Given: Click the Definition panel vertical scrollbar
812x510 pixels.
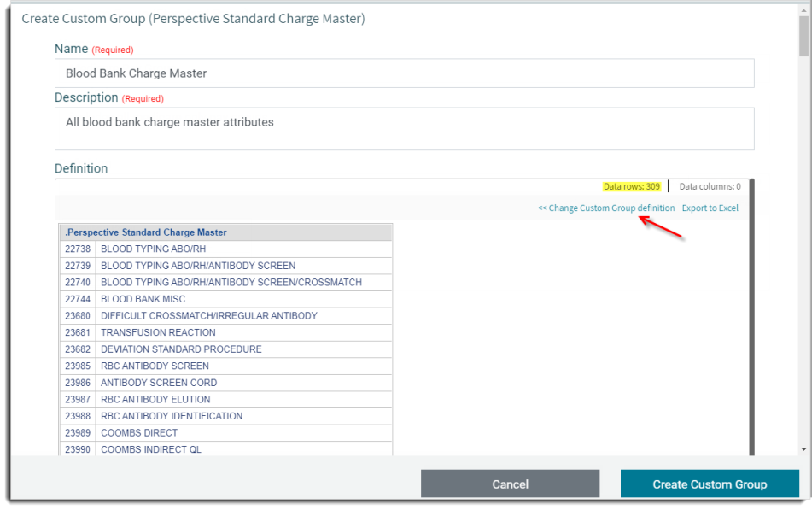Looking at the screenshot, I should (x=751, y=316).
